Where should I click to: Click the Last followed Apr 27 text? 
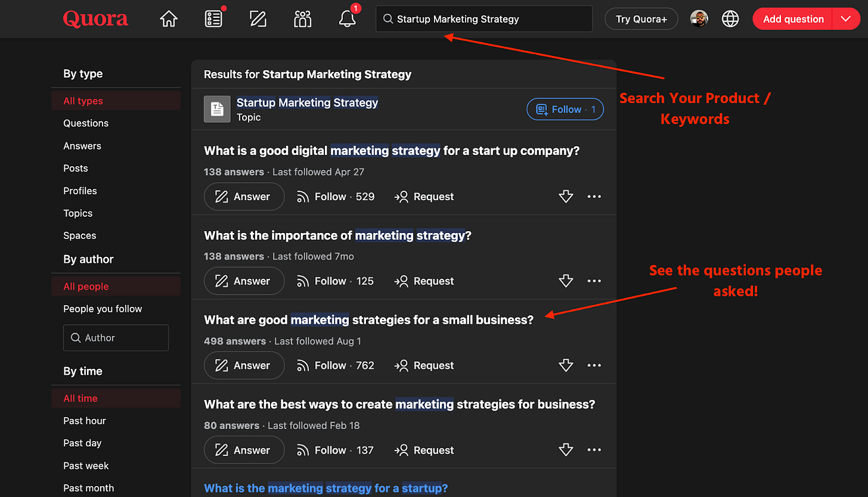[318, 172]
